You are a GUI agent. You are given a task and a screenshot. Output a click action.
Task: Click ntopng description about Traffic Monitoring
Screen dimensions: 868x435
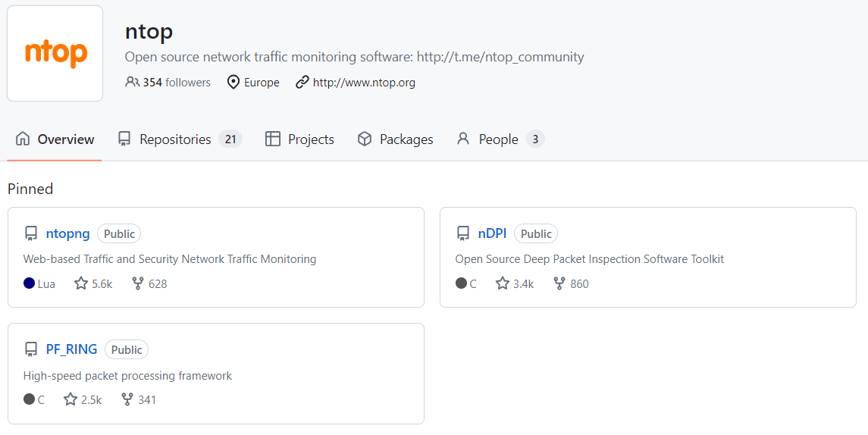pyautogui.click(x=170, y=259)
